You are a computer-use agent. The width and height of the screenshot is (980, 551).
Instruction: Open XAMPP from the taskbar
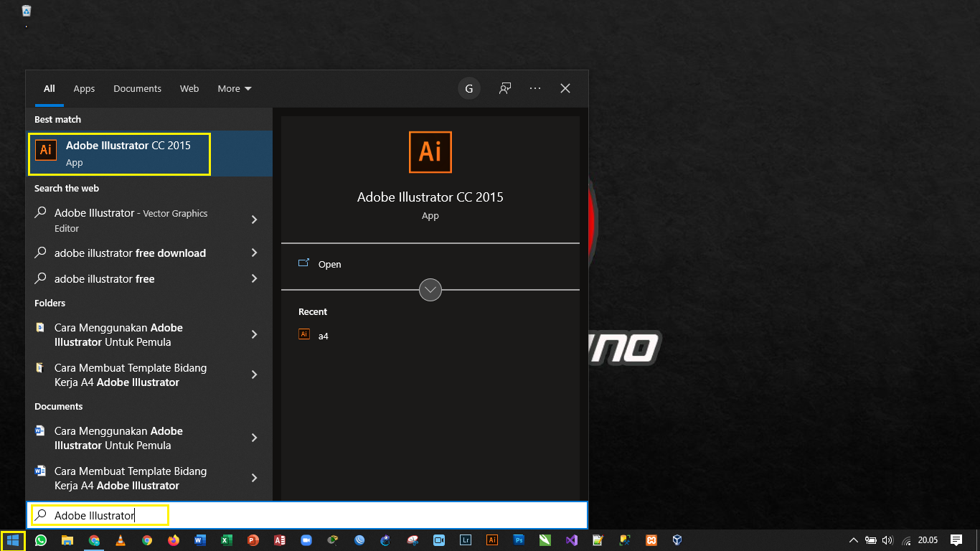(x=651, y=540)
